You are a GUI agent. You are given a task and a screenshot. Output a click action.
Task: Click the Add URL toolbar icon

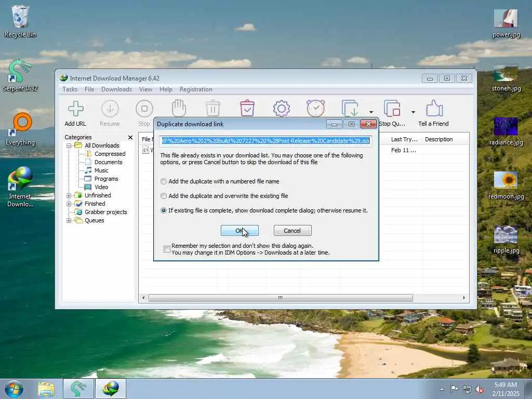(x=75, y=109)
